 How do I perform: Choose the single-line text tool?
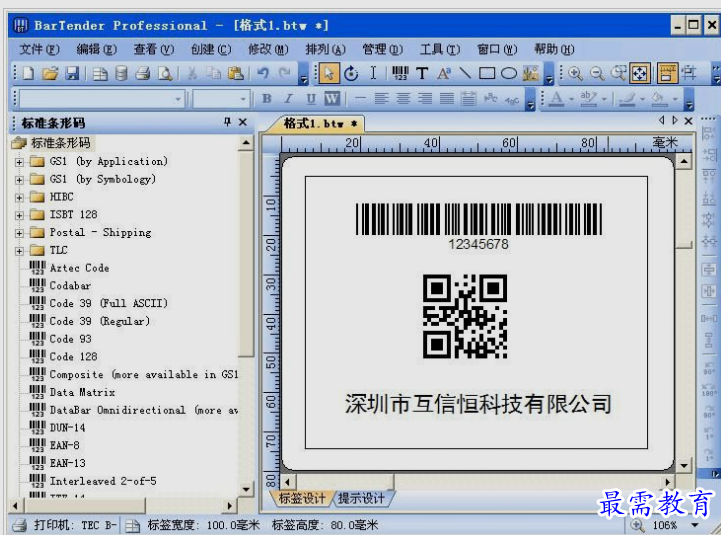(x=422, y=73)
